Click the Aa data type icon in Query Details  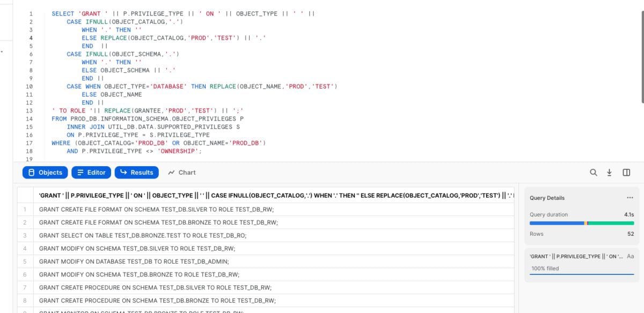[x=631, y=256]
